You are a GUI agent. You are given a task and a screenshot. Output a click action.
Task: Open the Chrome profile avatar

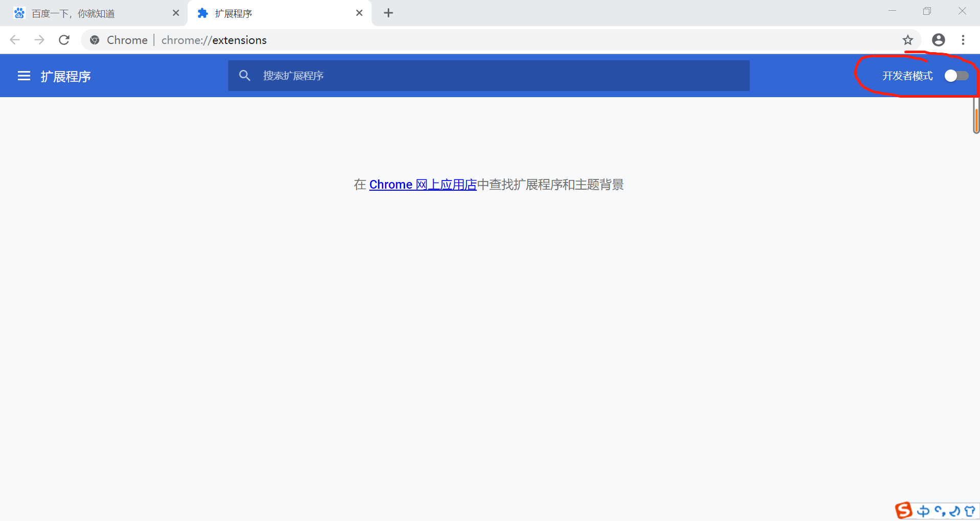939,40
